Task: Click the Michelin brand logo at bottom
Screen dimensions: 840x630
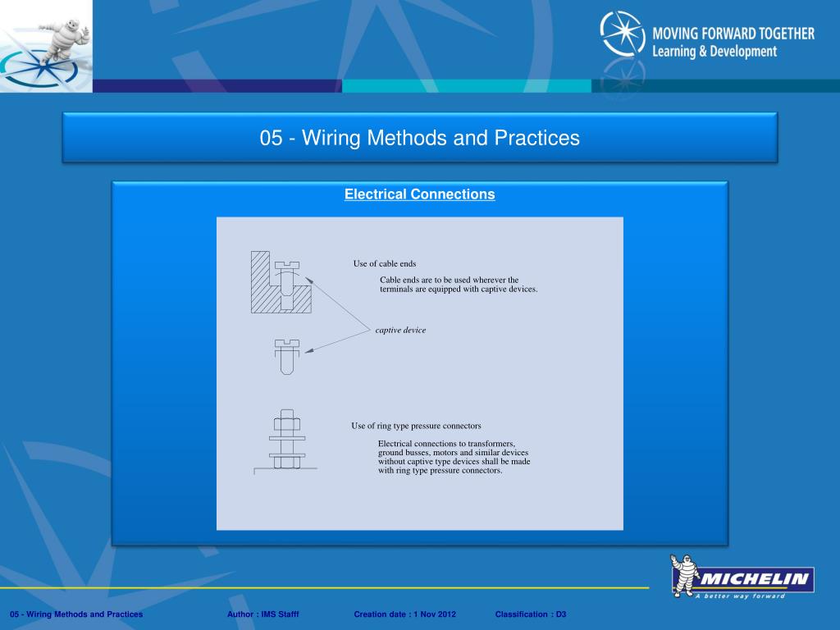Action: (x=742, y=577)
